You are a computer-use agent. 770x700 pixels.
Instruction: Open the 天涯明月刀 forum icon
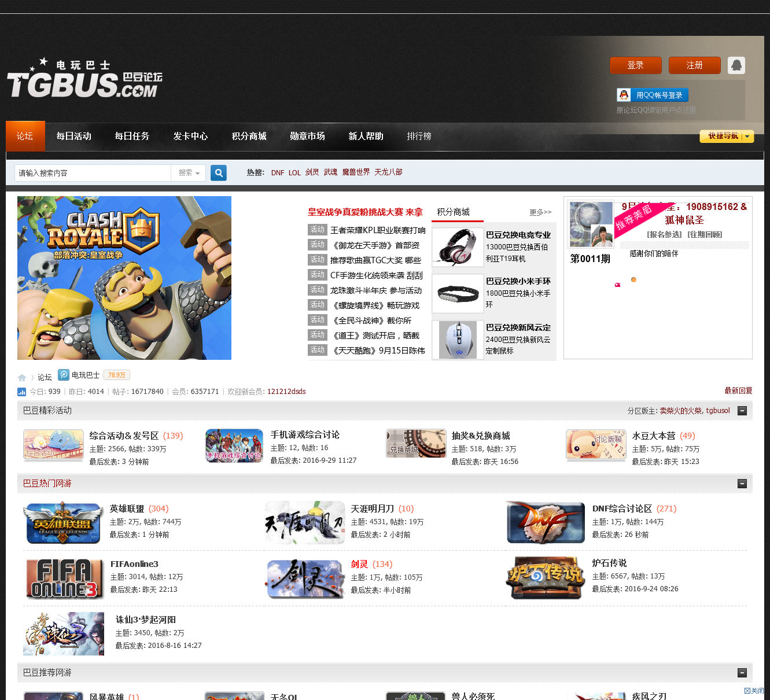305,523
